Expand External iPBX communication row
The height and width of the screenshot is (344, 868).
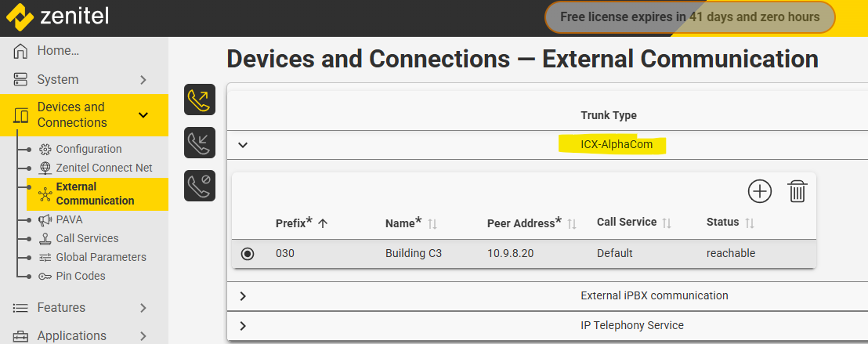243,296
